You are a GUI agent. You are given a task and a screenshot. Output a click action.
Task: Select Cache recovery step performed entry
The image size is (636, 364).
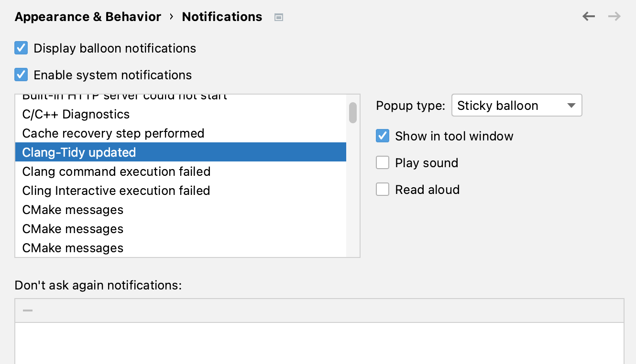[113, 133]
